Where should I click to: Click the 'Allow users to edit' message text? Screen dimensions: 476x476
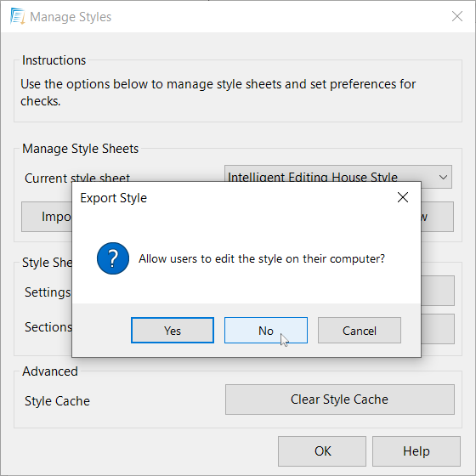coord(262,258)
